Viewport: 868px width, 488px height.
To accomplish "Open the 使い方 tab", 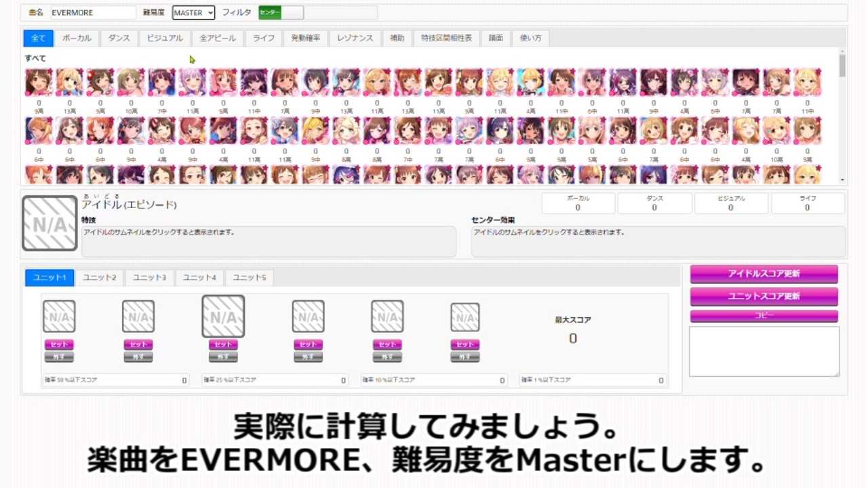I will [x=530, y=38].
